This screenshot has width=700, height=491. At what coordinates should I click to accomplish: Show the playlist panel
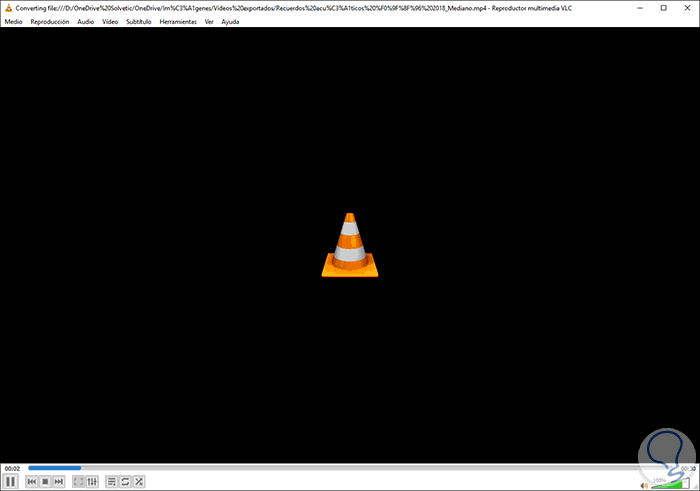pyautogui.click(x=112, y=482)
